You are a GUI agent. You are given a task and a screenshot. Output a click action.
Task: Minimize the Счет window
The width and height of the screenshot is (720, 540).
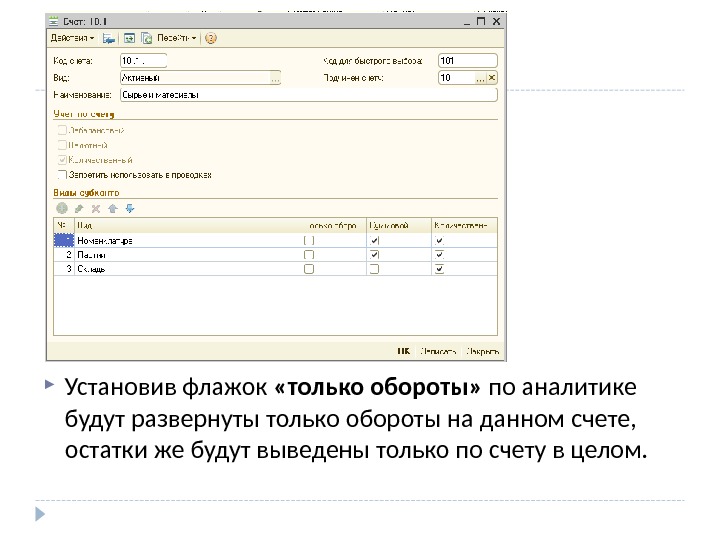pyautogui.click(x=467, y=22)
